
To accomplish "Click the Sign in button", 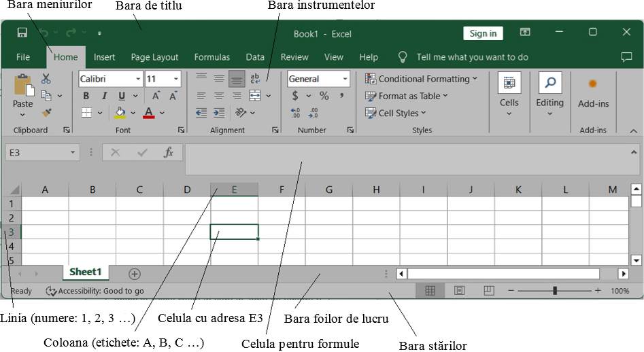I will (x=483, y=33).
